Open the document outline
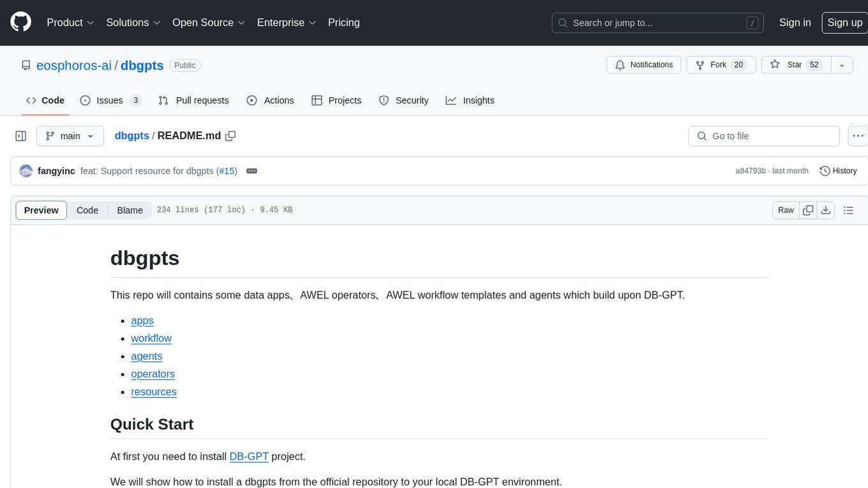868x488 pixels. point(848,210)
